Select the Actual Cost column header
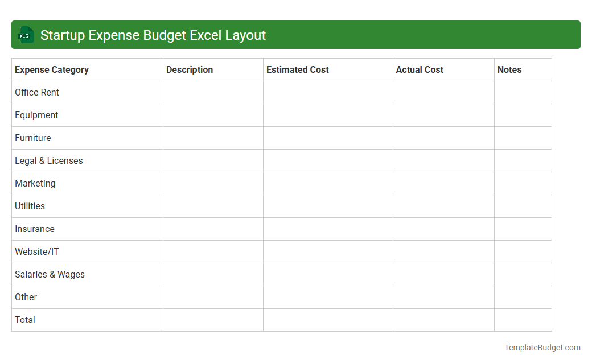This screenshot has height=364, width=592. pos(420,69)
